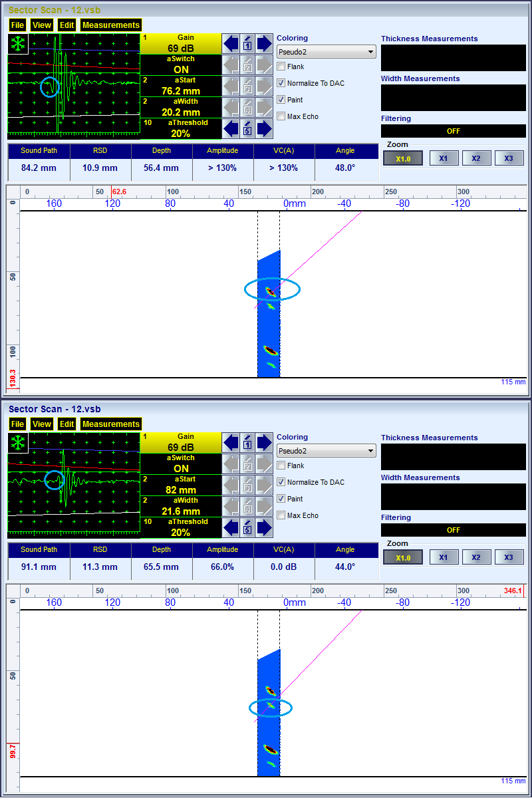
Task: Open View menu in lower window
Action: 42,424
